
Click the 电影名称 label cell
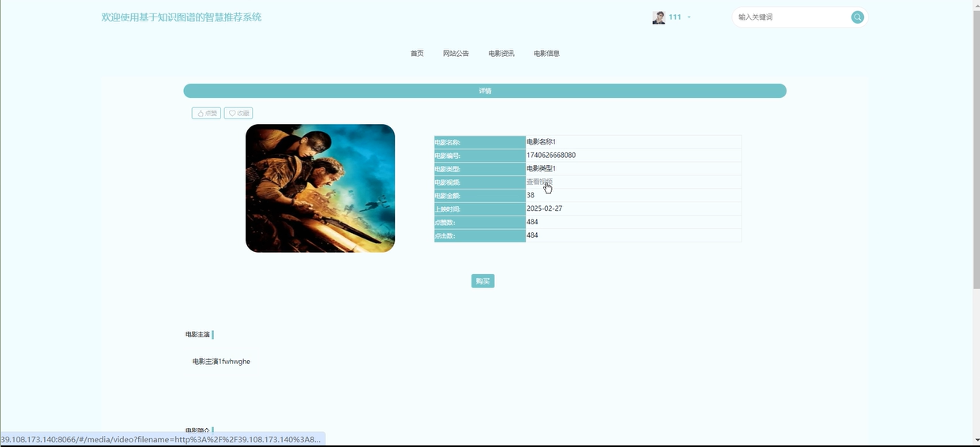point(479,142)
